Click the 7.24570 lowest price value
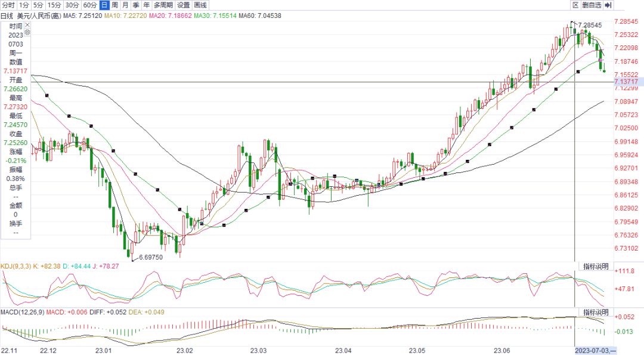Viewport: 644px width, 355px height. click(x=16, y=125)
